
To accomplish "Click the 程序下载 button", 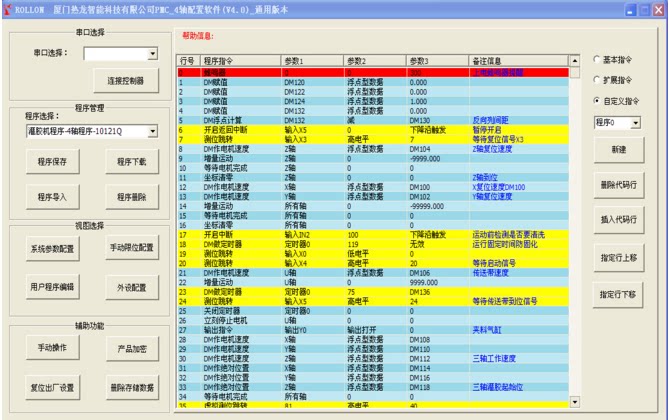I will (131, 161).
